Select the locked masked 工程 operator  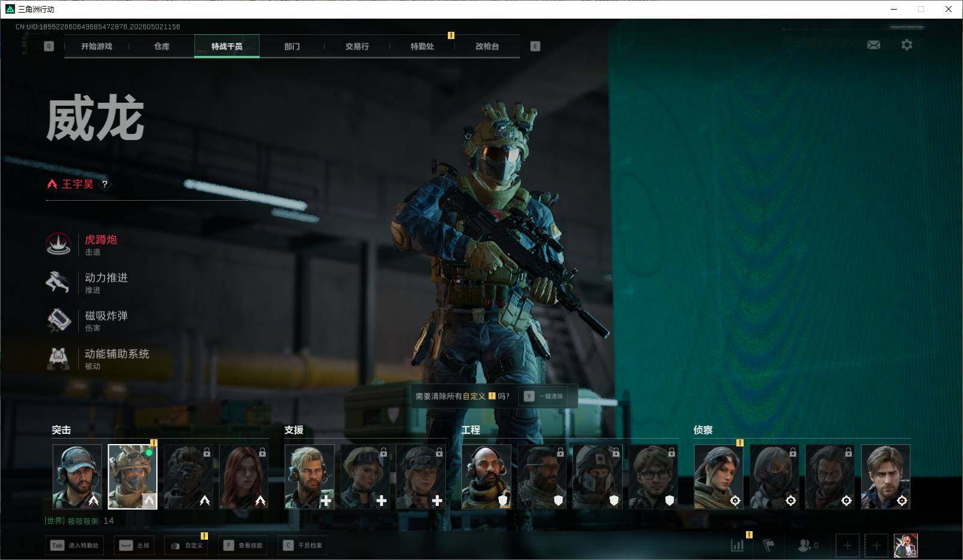point(598,476)
